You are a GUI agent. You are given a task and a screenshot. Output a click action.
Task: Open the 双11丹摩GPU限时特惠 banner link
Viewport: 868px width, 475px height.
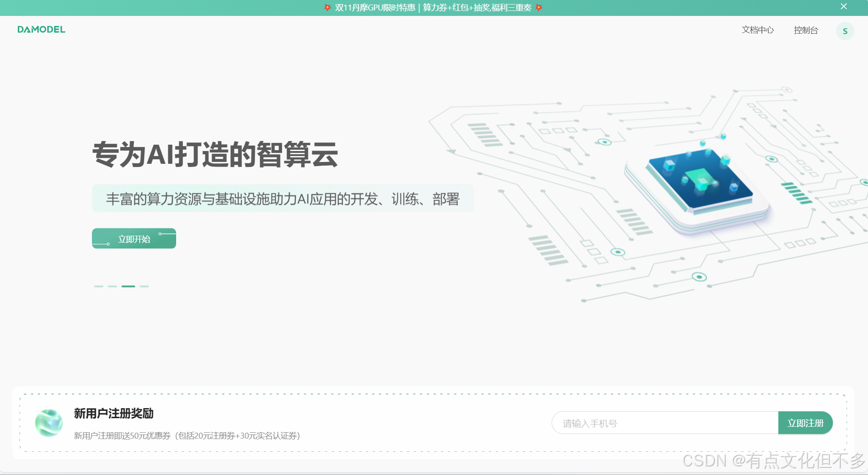(433, 7)
